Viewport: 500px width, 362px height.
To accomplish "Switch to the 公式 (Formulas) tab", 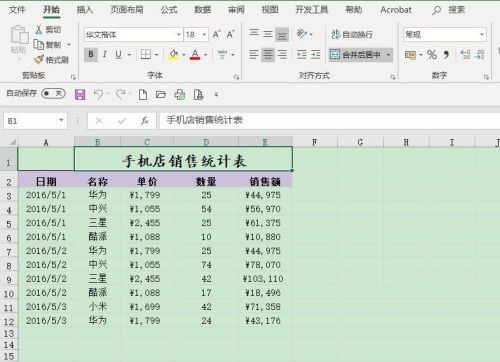I will 169,10.
